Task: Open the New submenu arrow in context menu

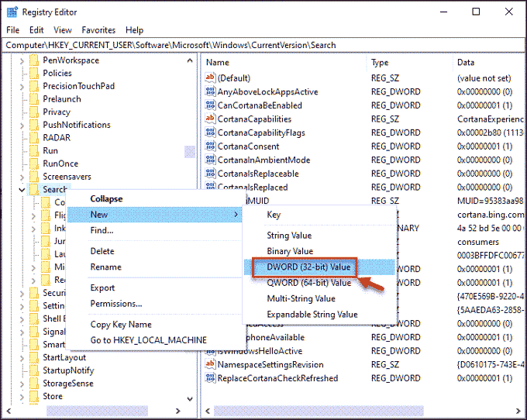Action: click(x=236, y=215)
